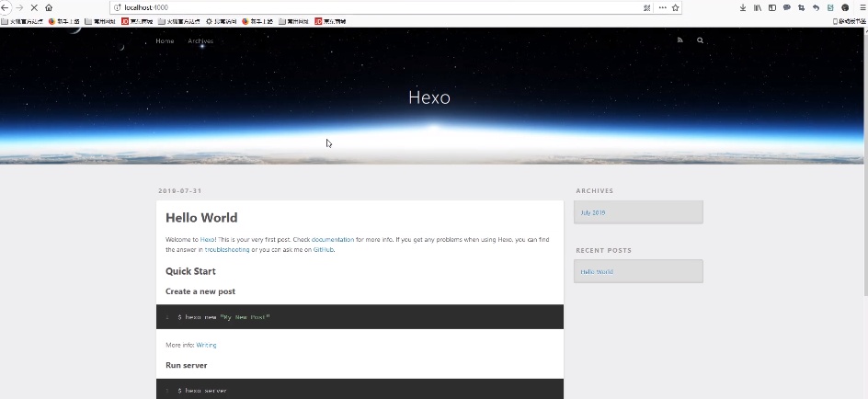Screen dimensions: 868x399
Task: Visit the GitHub link
Action: (324, 249)
